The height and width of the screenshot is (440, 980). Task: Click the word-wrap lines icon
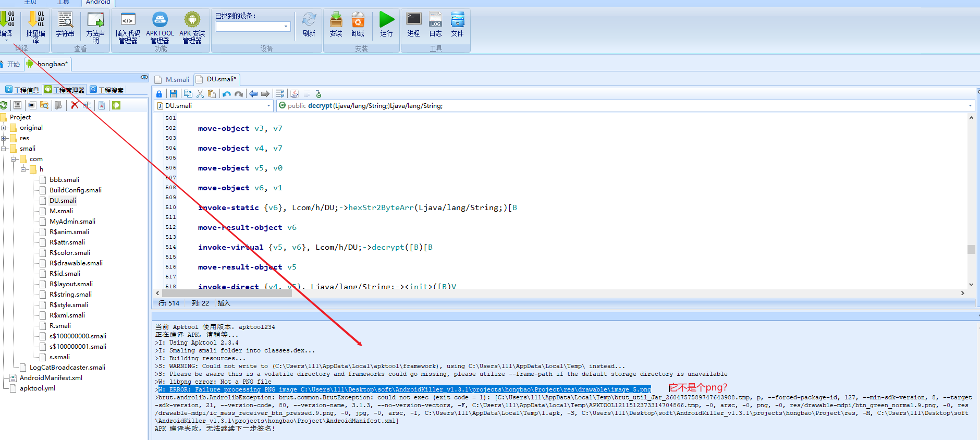coord(280,94)
